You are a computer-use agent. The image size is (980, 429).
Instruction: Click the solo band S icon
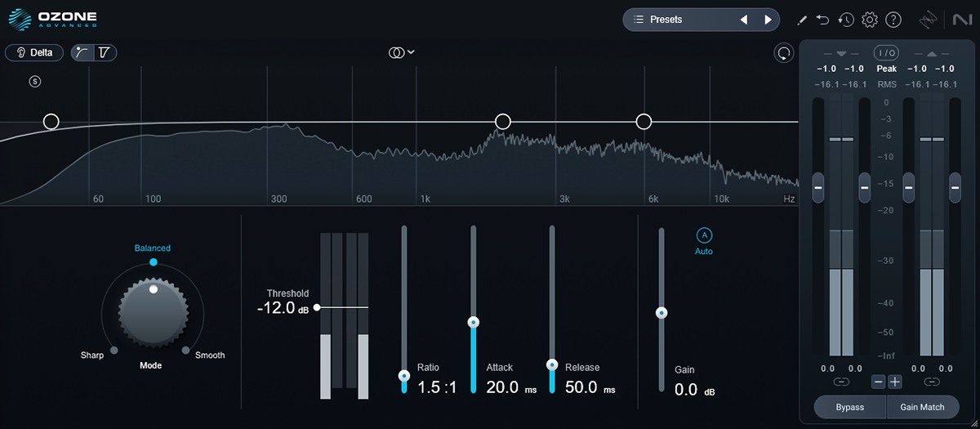(x=35, y=81)
